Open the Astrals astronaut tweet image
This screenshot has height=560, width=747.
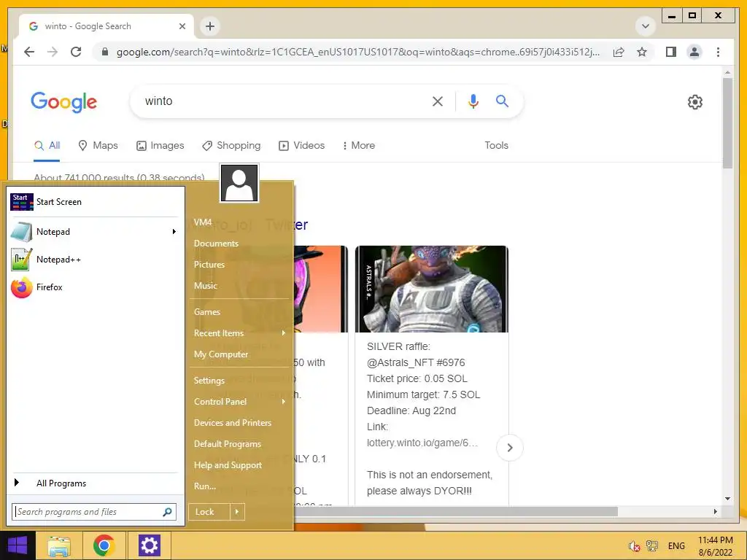click(432, 289)
